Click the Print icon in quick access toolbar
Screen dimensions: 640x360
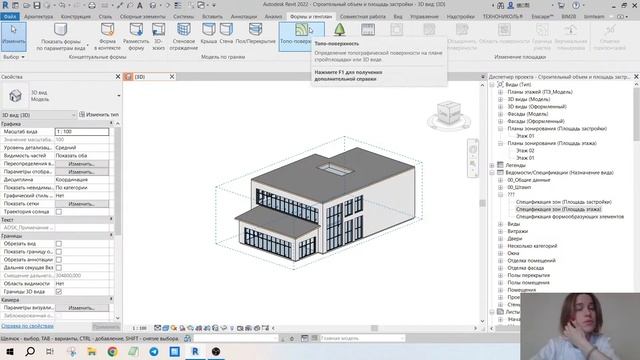[92, 5]
